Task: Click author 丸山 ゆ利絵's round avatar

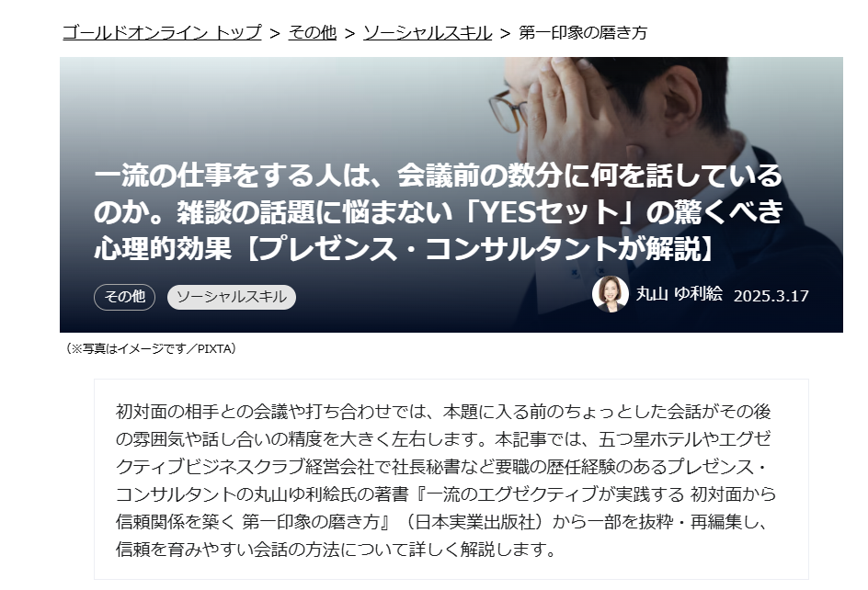Action: click(610, 294)
